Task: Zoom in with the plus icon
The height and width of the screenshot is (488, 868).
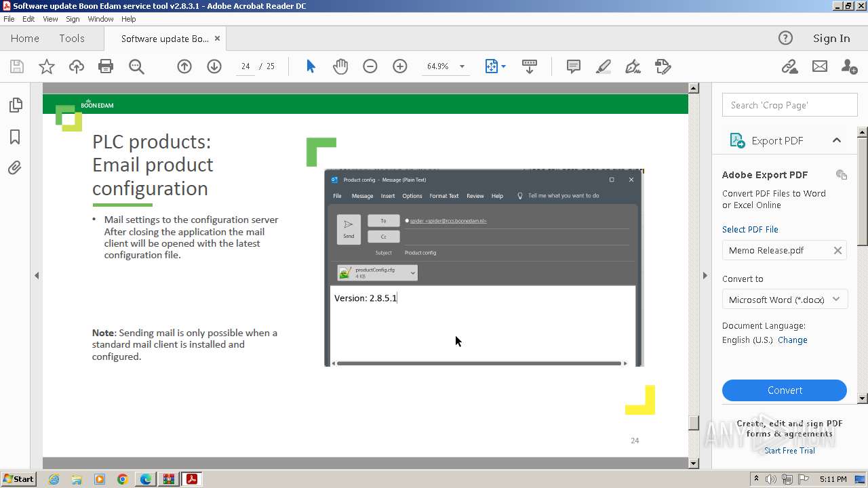Action: pyautogui.click(x=400, y=66)
